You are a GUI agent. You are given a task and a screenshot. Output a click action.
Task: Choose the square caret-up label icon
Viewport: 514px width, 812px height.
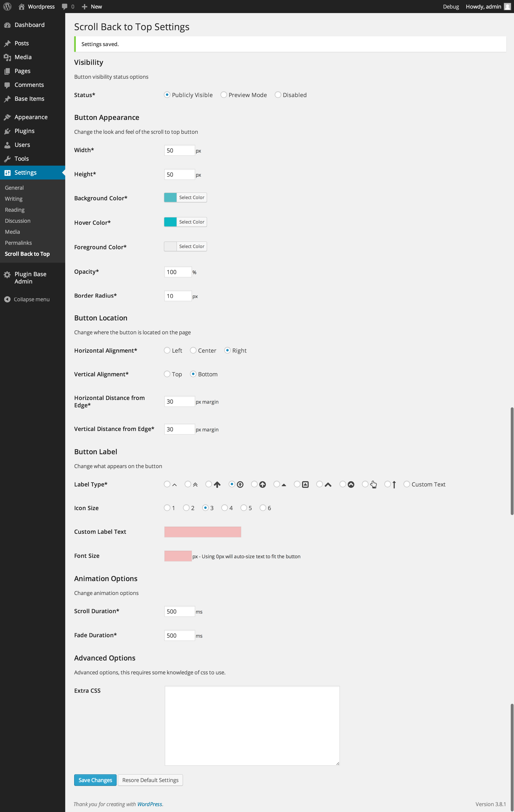pyautogui.click(x=297, y=484)
